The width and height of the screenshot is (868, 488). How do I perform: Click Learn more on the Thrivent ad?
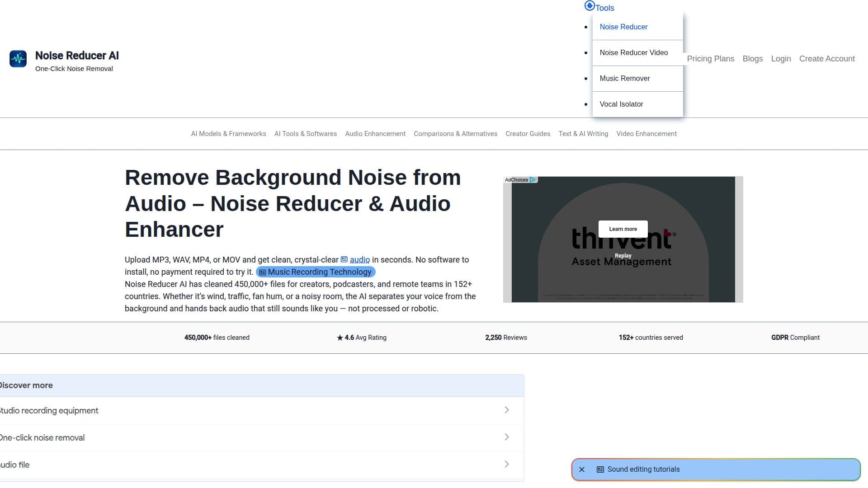pos(623,229)
